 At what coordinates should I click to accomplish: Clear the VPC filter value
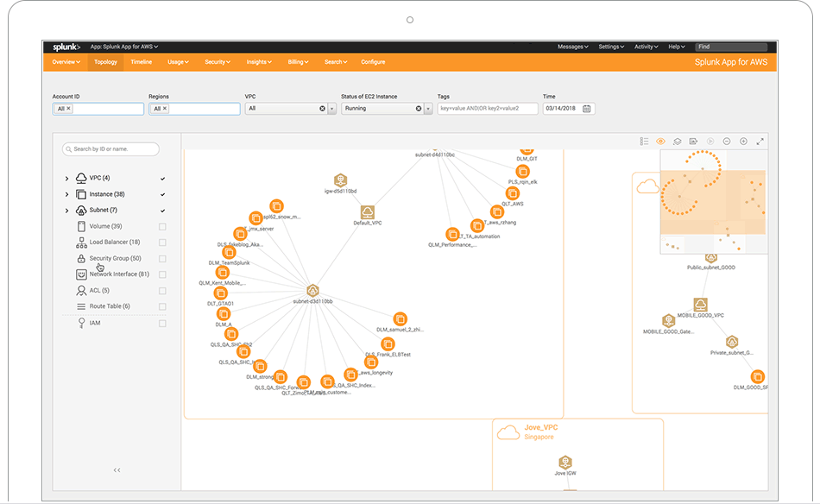[322, 109]
